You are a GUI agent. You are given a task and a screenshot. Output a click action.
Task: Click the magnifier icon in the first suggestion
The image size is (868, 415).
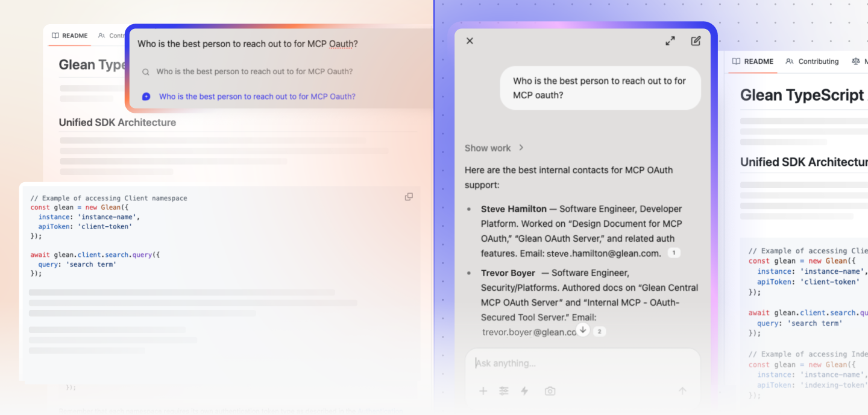point(146,72)
